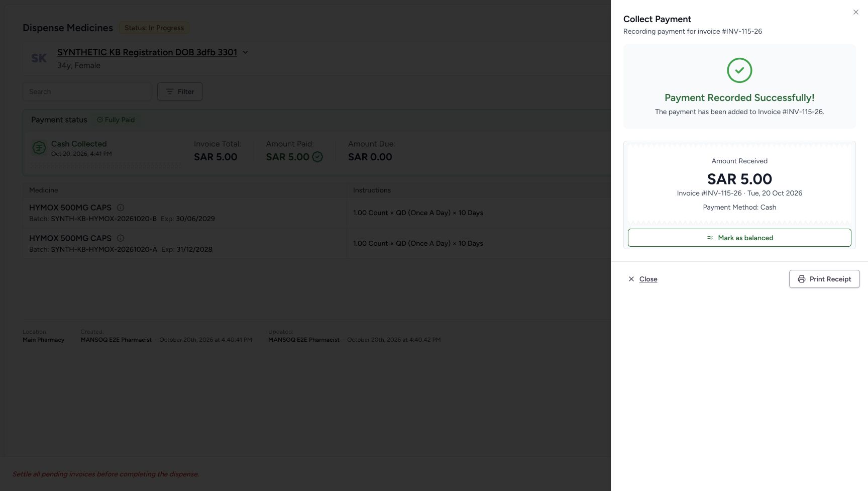This screenshot has width=868, height=491.
Task: Click the Main Pharmacy location text
Action: (44, 340)
